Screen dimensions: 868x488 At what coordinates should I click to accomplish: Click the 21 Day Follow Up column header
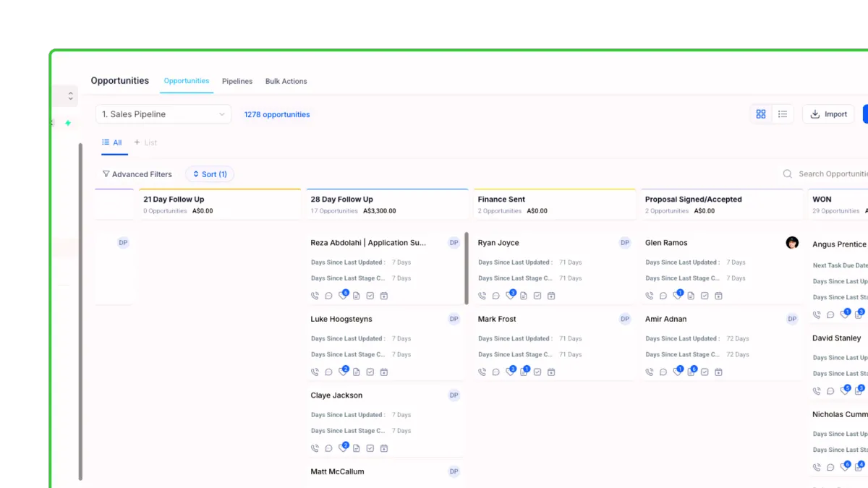pyautogui.click(x=220, y=205)
